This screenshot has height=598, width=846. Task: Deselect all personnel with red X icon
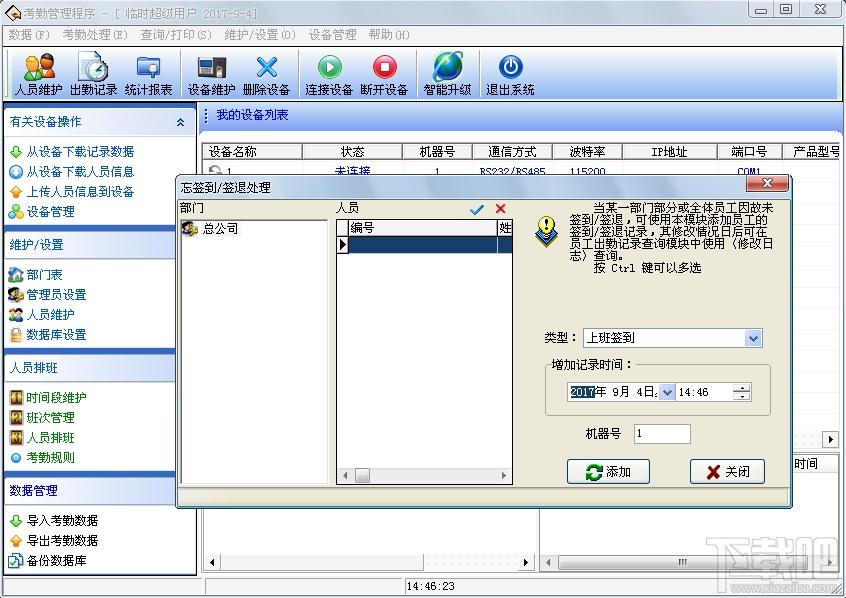tap(501, 209)
